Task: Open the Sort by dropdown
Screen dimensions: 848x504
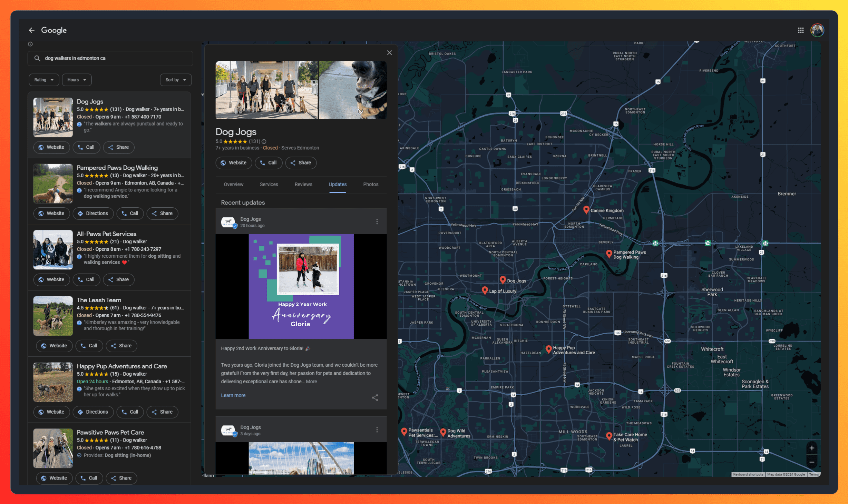Action: [x=176, y=80]
